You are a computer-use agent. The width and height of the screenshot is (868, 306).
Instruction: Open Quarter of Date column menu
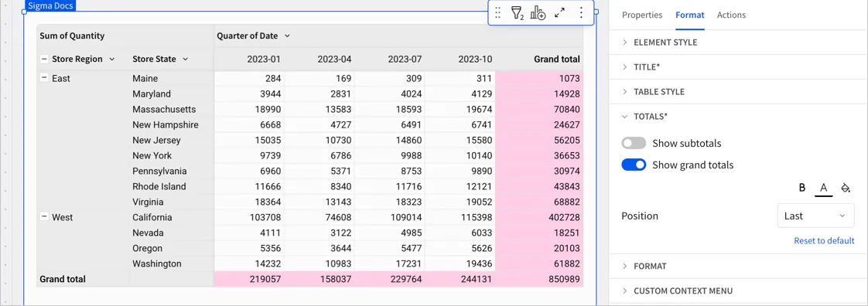coord(287,36)
